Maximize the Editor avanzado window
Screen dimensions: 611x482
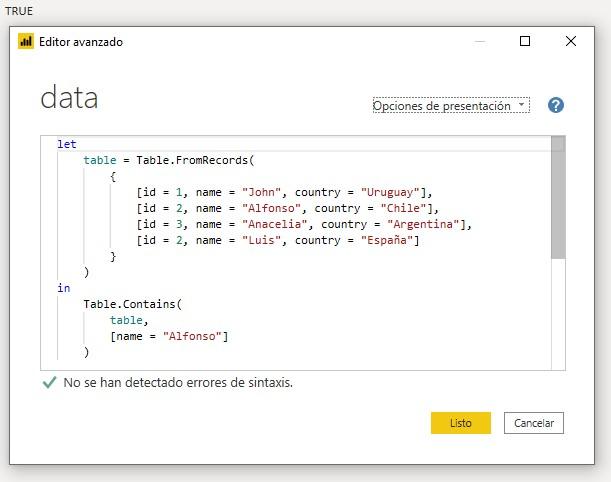525,41
